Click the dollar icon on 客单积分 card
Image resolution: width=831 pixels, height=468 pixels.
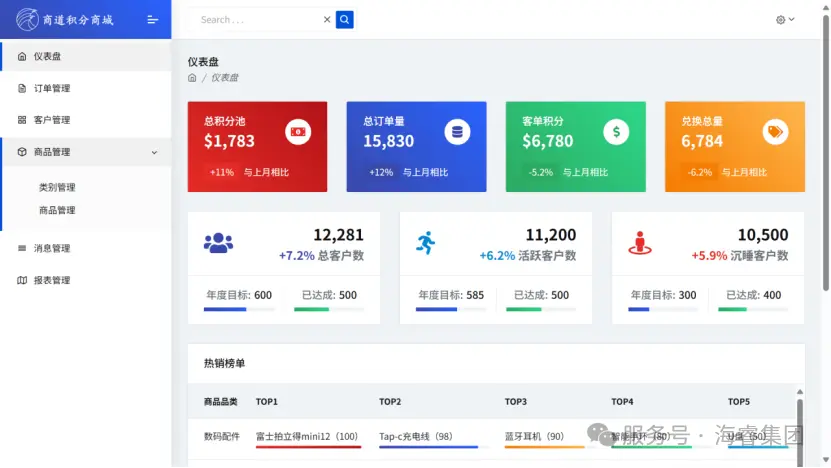tap(616, 132)
